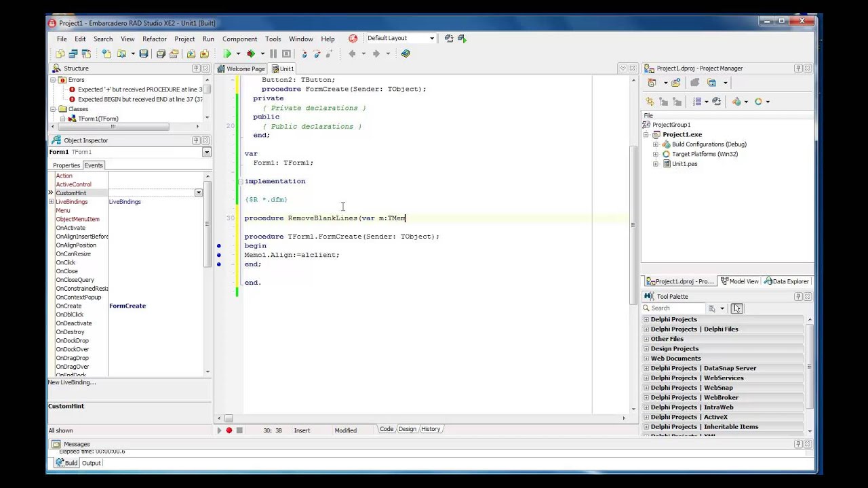Click the Target Platforms ring icon in Project Manager toolbar
The width and height of the screenshot is (868, 488).
758,102
